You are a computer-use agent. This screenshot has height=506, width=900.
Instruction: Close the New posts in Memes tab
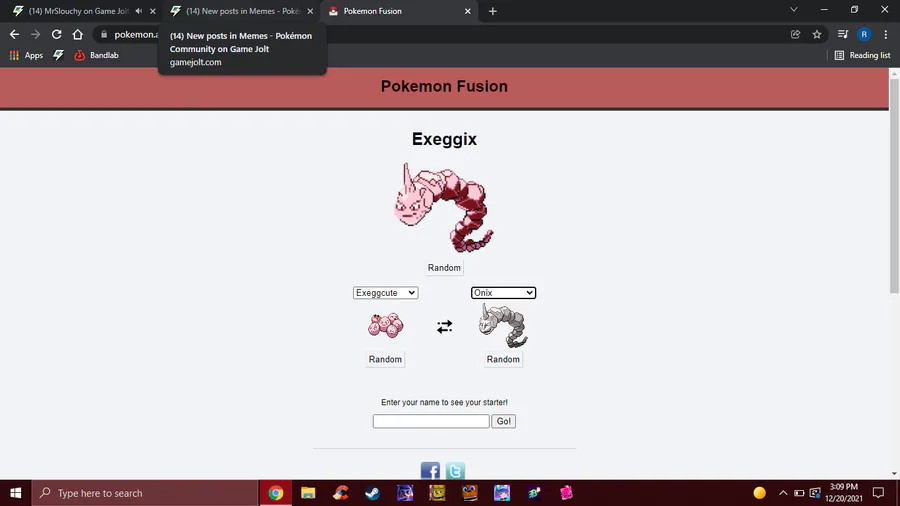[311, 11]
